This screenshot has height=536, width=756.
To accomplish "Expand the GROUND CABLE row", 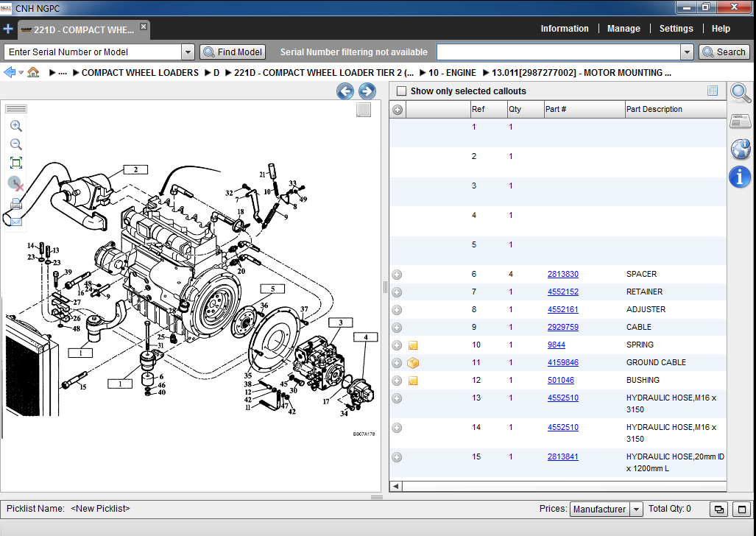I will [x=397, y=363].
